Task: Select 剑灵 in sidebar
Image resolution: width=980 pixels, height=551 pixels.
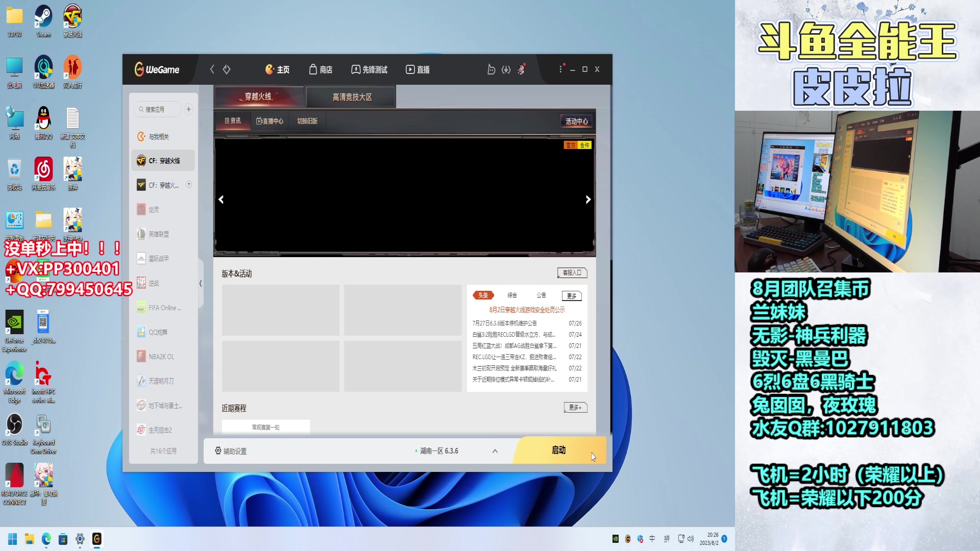Action: pos(163,210)
